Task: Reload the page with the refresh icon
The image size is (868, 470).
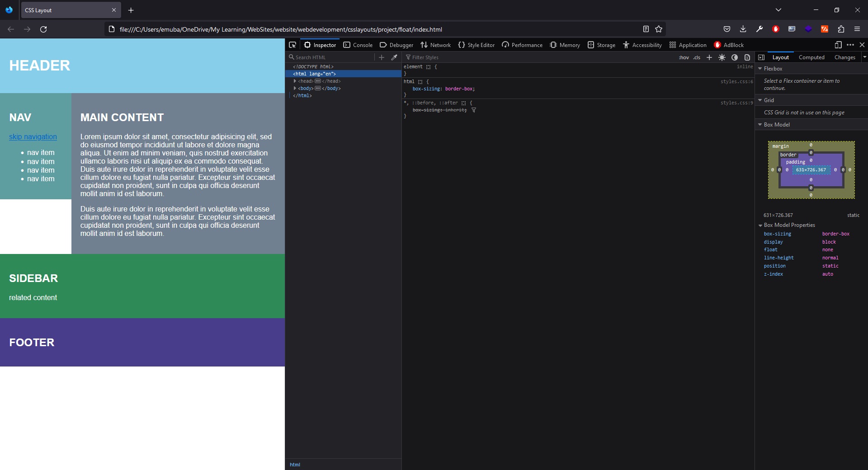Action: 43,29
